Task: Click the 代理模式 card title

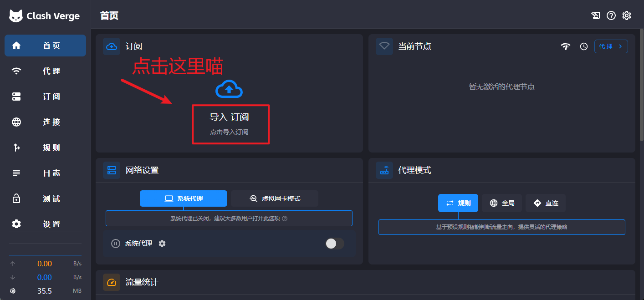Action: (415, 170)
